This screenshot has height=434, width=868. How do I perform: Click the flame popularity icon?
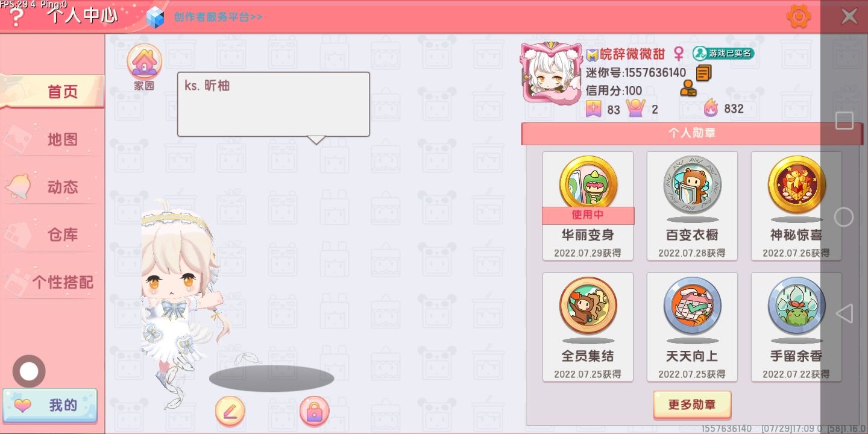click(x=711, y=108)
